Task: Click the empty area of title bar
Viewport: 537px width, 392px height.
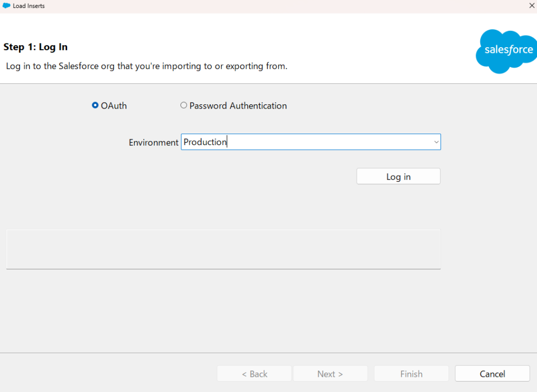Action: (x=262, y=6)
